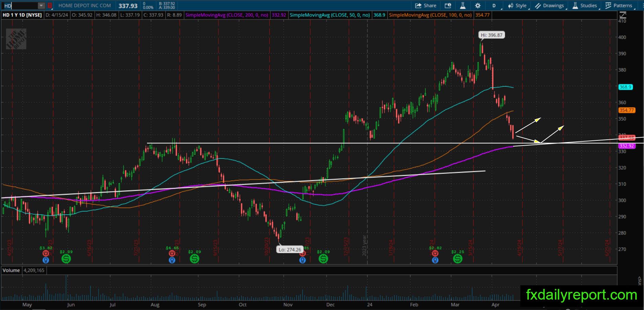Select the SimpleMovingAvg (CLOSE, 100, 0, no) study label
Viewport: 644px width, 310px height.
[430, 15]
